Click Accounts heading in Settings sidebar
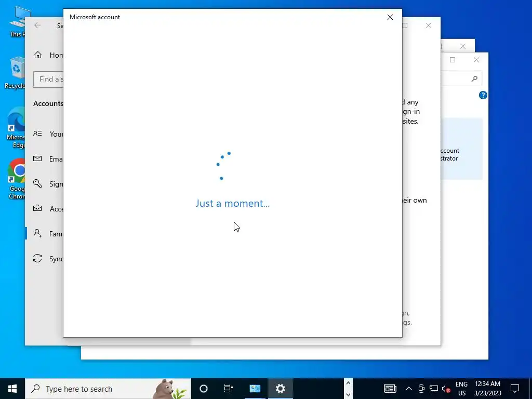 click(48, 104)
